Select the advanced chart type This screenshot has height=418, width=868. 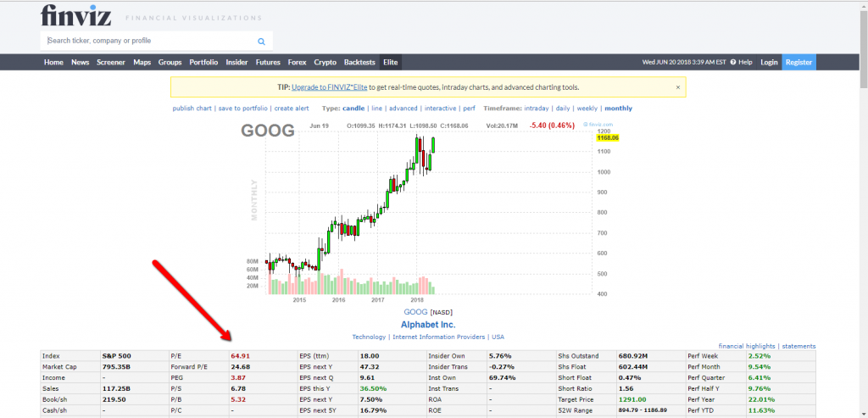(403, 109)
